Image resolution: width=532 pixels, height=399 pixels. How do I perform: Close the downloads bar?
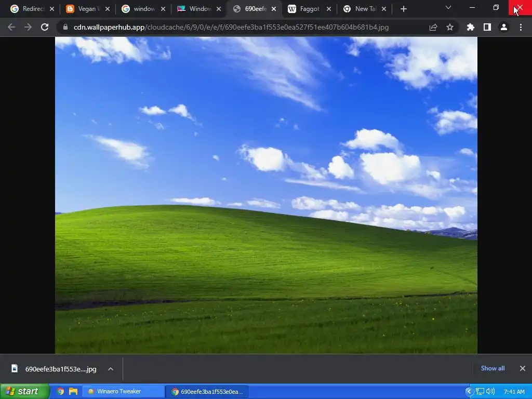[x=523, y=368]
